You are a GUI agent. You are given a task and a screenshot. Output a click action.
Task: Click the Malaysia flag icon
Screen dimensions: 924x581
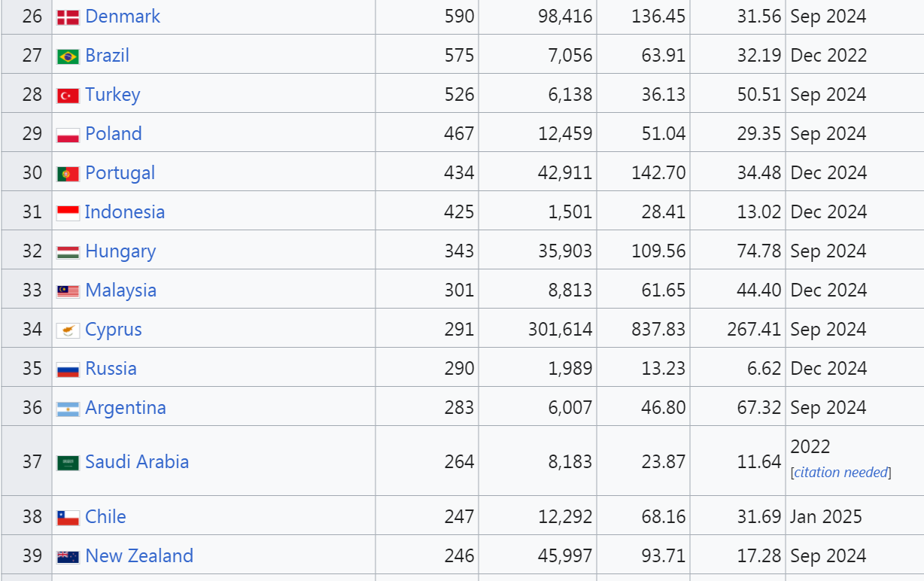pyautogui.click(x=68, y=291)
